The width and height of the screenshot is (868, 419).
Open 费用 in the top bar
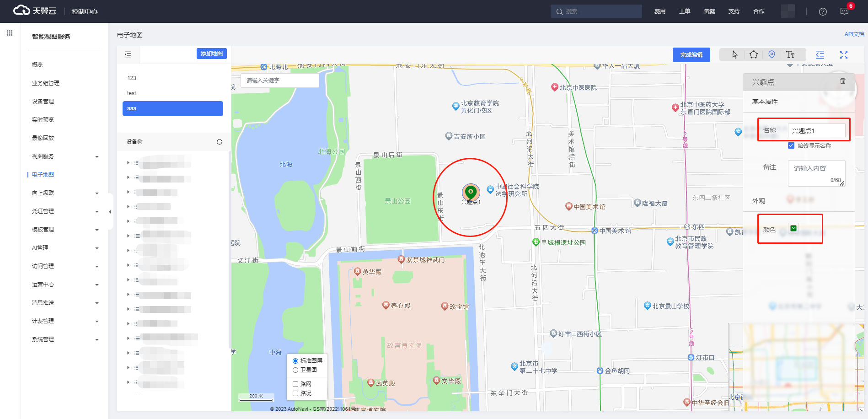[660, 11]
